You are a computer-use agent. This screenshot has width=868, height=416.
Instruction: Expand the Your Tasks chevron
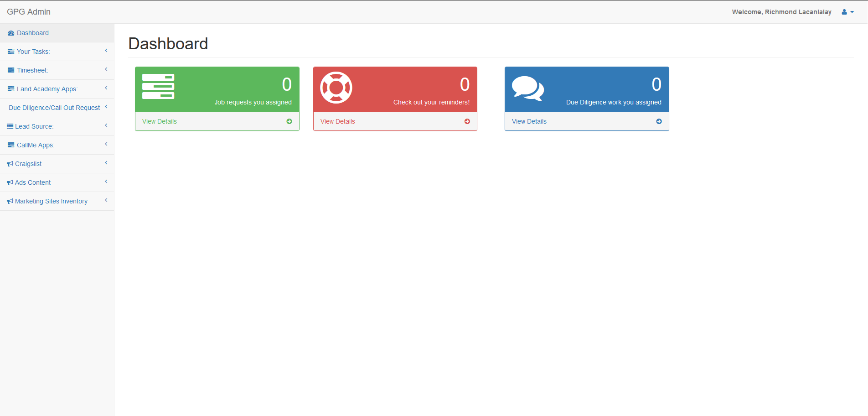click(x=106, y=51)
